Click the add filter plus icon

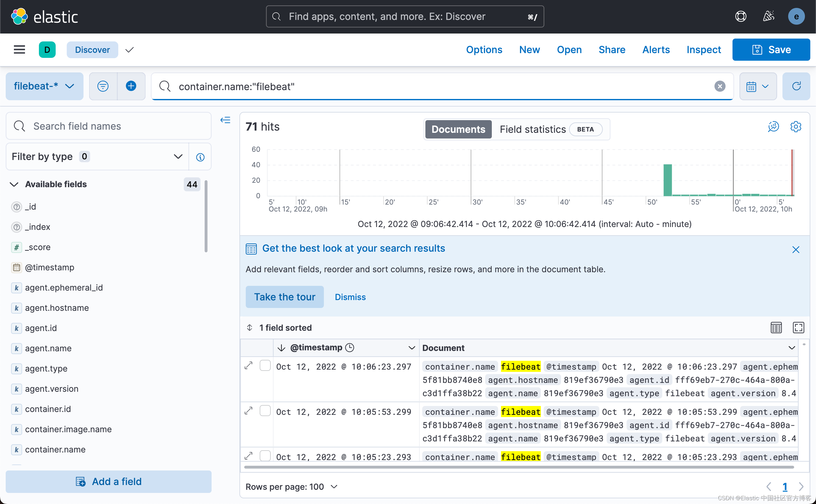(131, 86)
